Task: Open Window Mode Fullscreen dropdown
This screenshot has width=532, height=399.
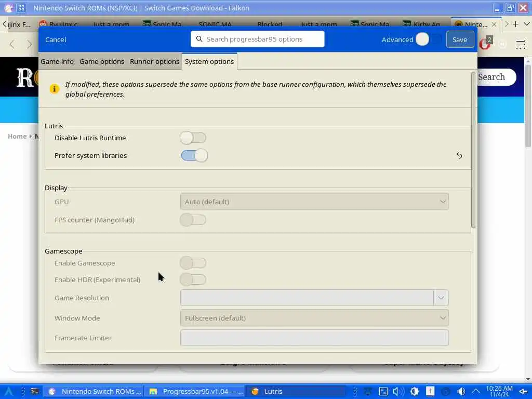Action: 314,318
